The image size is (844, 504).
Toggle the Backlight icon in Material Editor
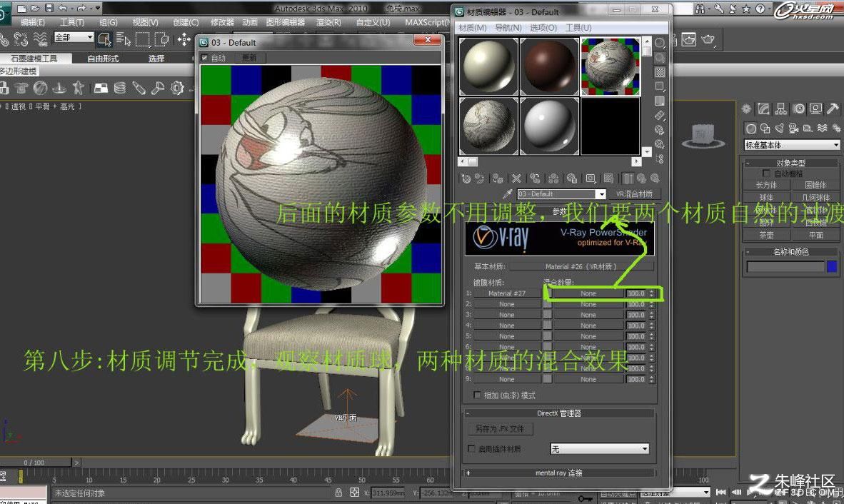click(660, 58)
